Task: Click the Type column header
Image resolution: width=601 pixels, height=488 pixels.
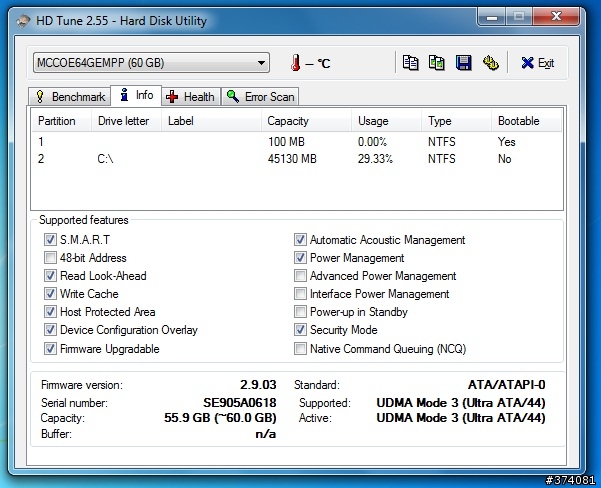Action: coord(456,121)
